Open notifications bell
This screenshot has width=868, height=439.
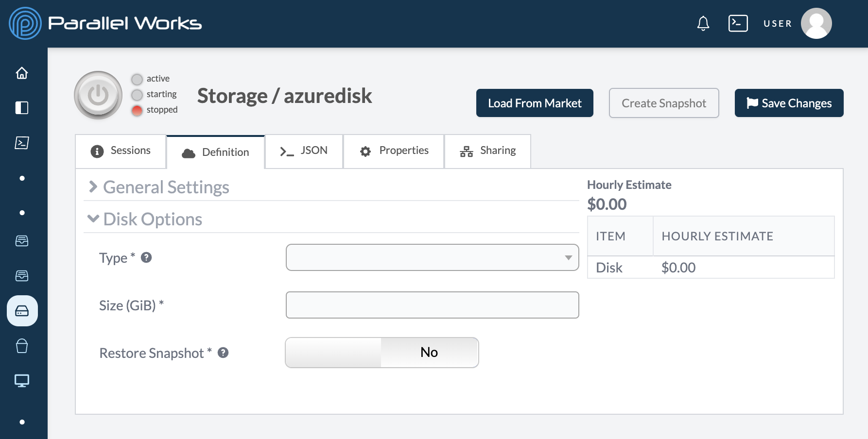(x=703, y=23)
